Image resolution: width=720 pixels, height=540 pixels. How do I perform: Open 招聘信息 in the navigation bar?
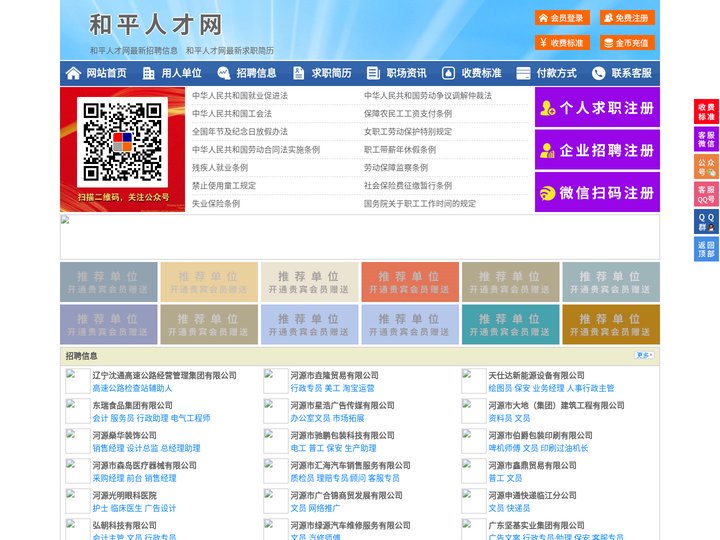pyautogui.click(x=256, y=73)
